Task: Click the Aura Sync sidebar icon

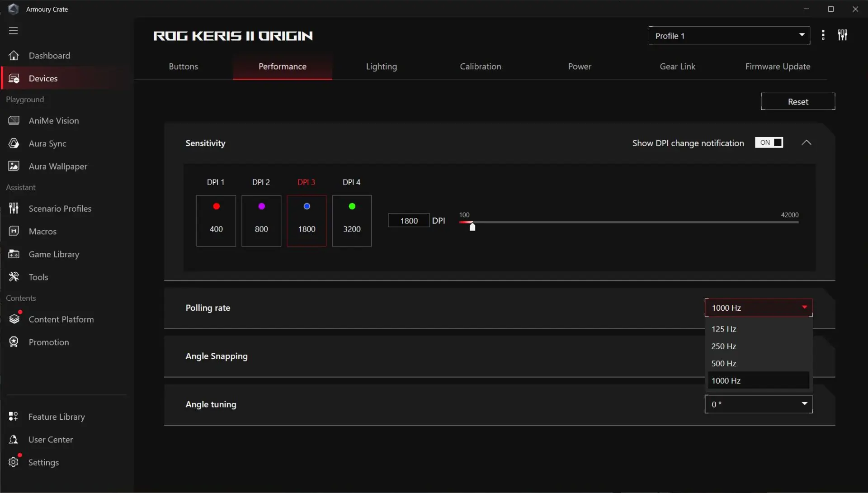Action: [x=14, y=143]
